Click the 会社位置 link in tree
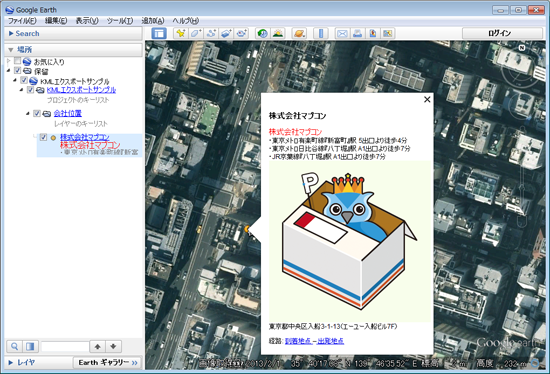550x374 pixels. (68, 113)
